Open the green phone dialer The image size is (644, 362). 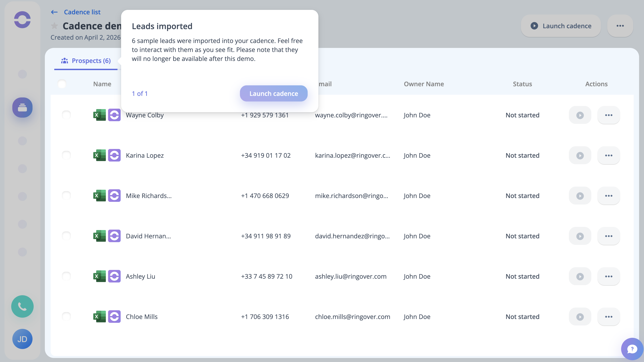[22, 306]
